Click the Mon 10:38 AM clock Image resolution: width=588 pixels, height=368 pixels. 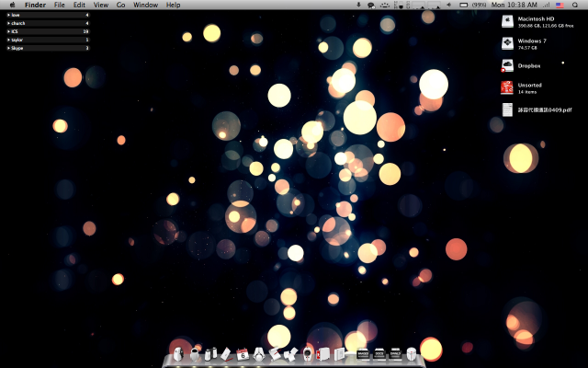coord(514,5)
